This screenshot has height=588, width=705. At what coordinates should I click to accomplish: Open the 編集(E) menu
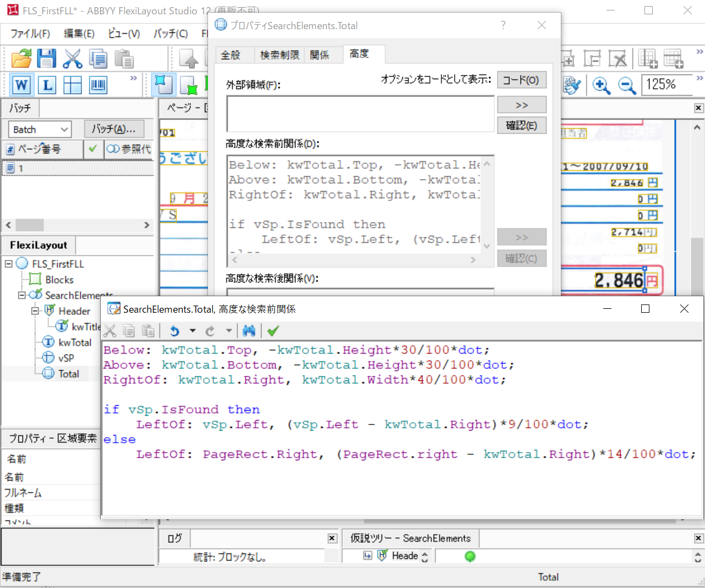[x=79, y=34]
